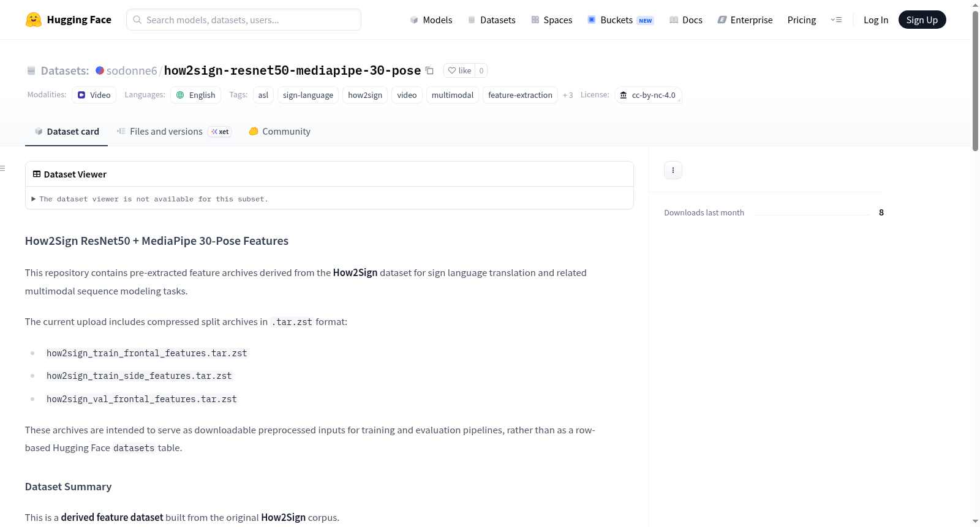Open the three-dot options menu button

tap(673, 170)
